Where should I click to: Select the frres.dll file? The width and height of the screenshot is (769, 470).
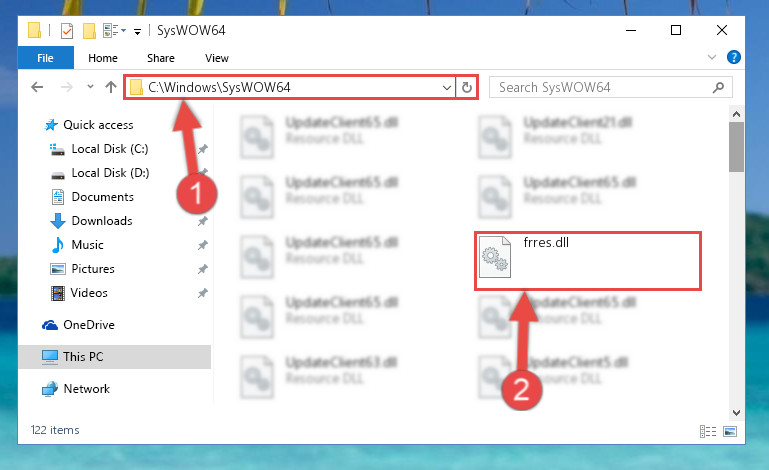(x=588, y=261)
